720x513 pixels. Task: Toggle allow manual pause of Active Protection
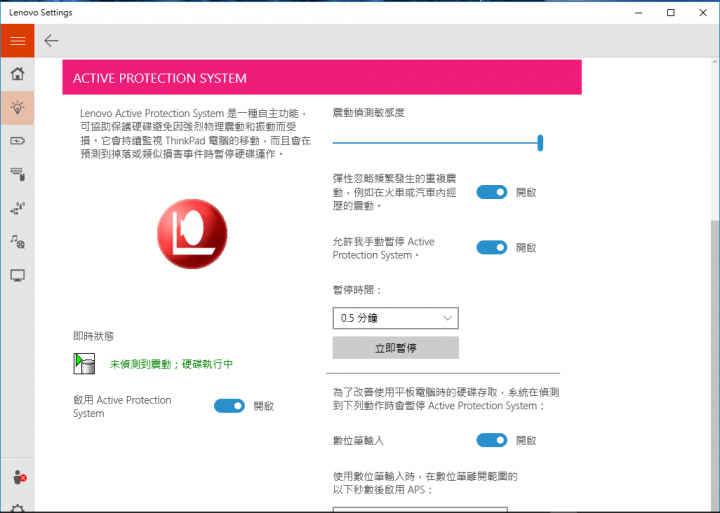click(x=491, y=248)
